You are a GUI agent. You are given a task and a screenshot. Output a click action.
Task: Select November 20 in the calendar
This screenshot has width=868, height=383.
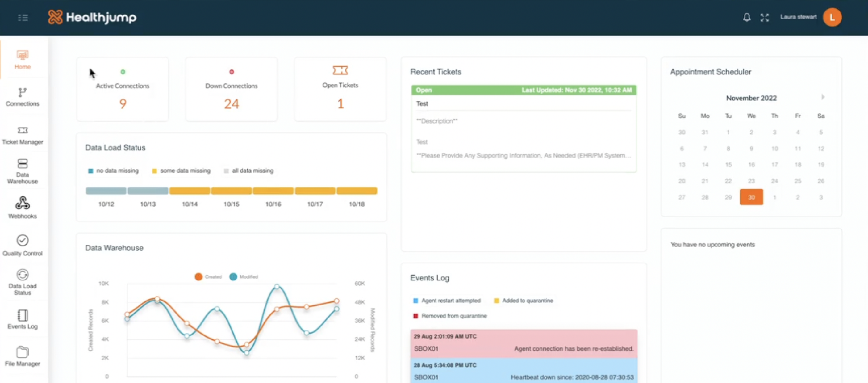pos(682,181)
